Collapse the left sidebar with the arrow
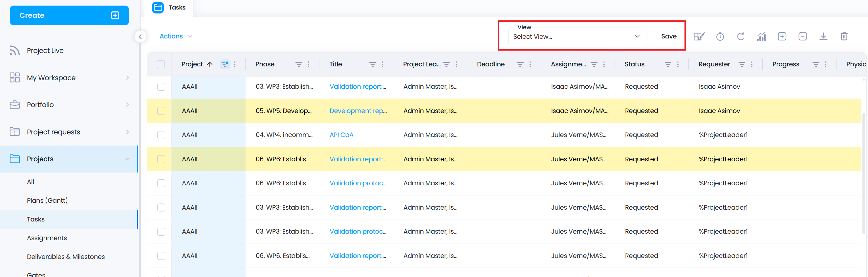Image resolution: width=868 pixels, height=277 pixels. click(x=140, y=36)
